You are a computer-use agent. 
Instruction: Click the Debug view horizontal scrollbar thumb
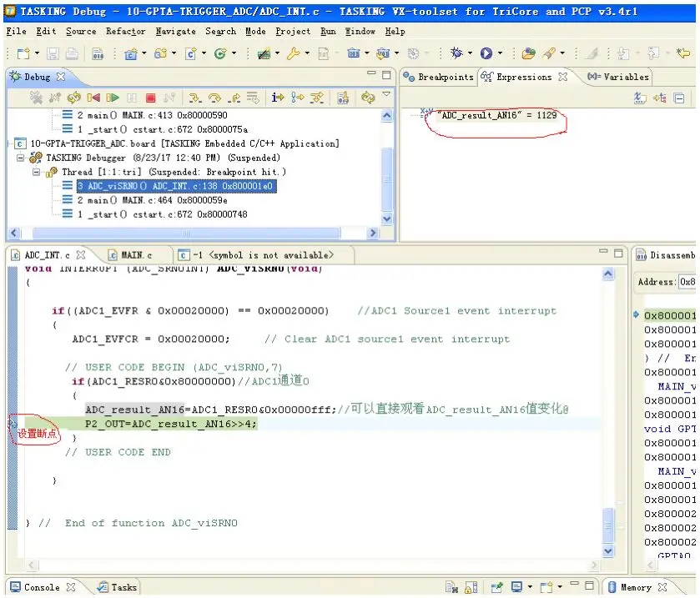coord(186,233)
